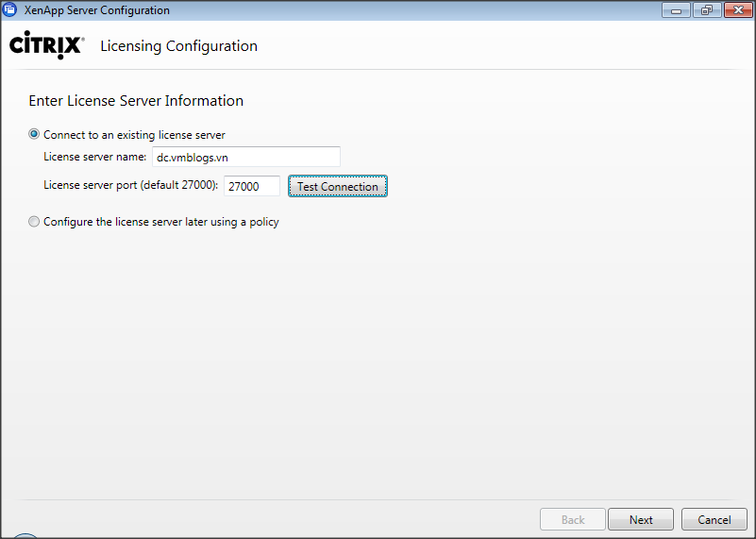Screen dimensions: 756x539
Task: Click the Licensing Configuration page heading
Action: 178,46
